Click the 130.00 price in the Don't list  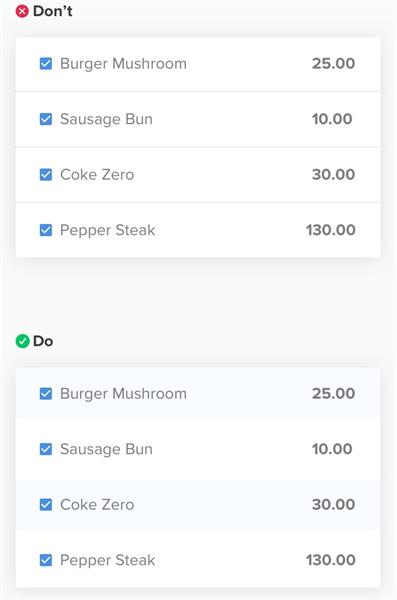330,230
